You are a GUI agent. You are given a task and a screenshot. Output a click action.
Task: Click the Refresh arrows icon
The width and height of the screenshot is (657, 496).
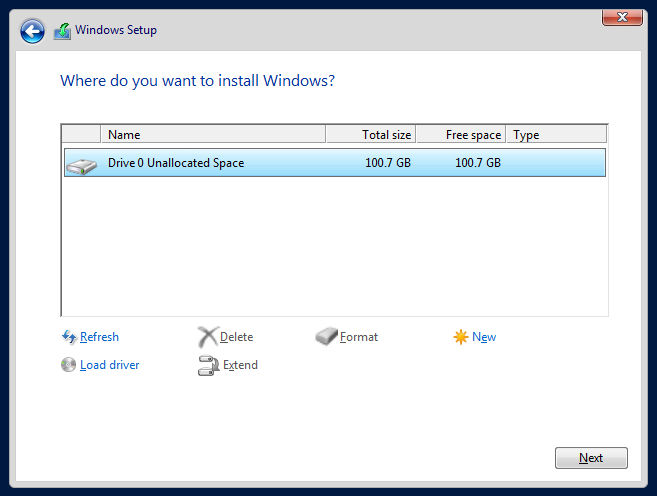(x=69, y=336)
